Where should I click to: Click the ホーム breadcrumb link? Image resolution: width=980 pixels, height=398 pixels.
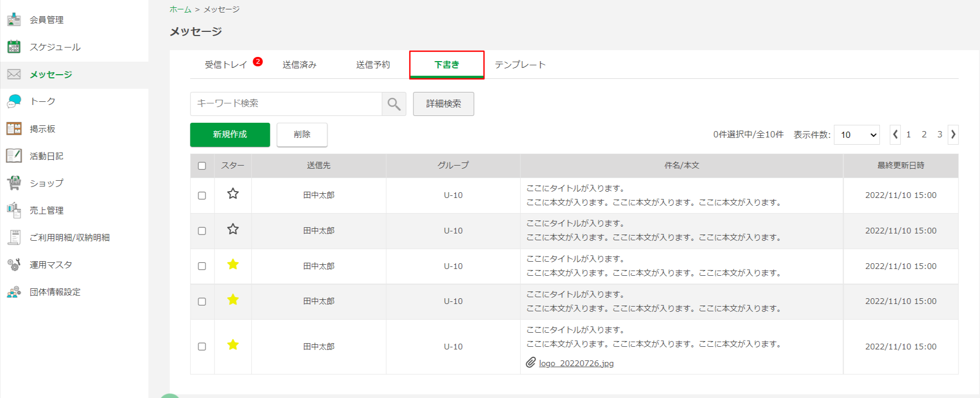tap(180, 9)
